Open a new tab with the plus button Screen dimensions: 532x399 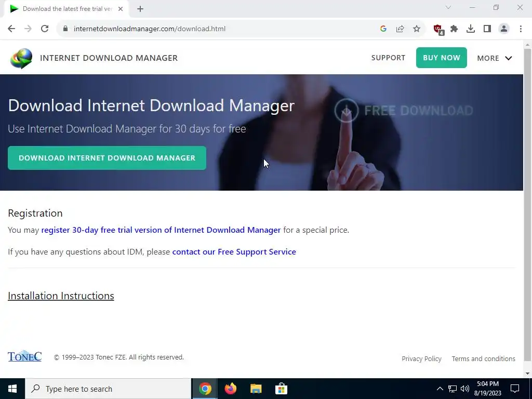pos(140,9)
